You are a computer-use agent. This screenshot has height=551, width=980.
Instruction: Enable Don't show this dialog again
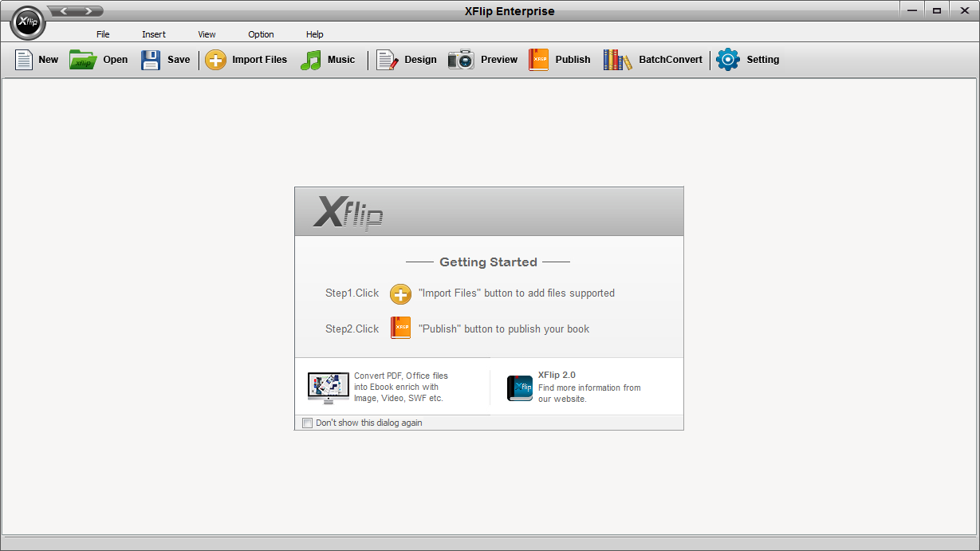(x=308, y=423)
